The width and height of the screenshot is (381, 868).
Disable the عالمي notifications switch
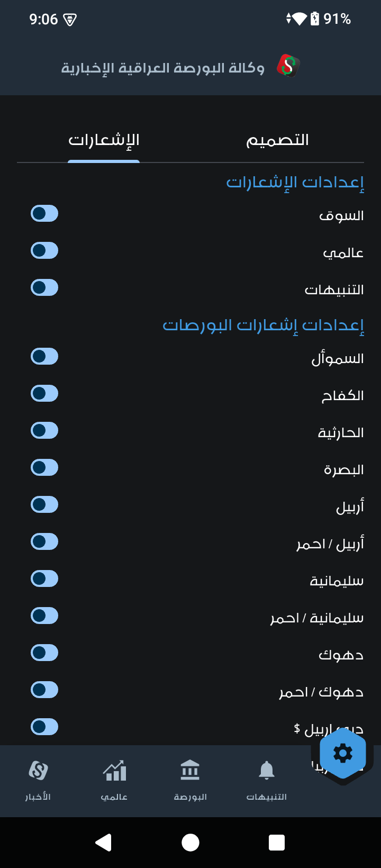[x=44, y=251]
